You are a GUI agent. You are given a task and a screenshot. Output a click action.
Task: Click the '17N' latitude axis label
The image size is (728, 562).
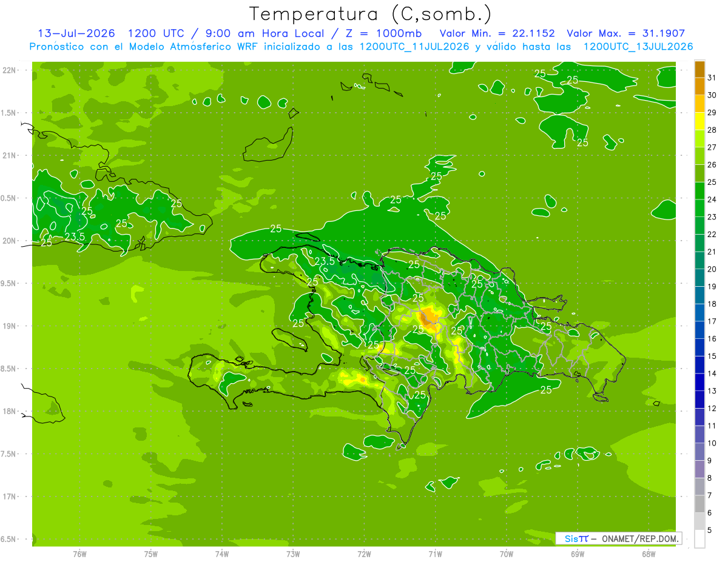tap(10, 497)
